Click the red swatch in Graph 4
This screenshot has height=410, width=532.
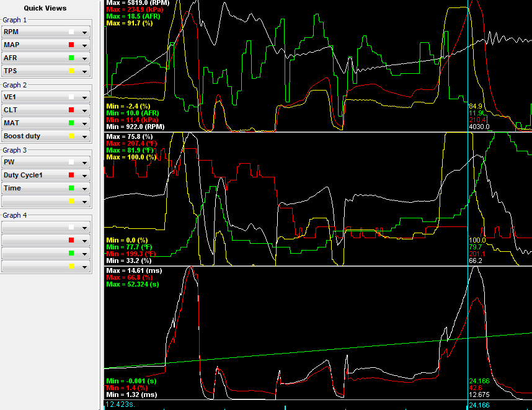(71, 240)
